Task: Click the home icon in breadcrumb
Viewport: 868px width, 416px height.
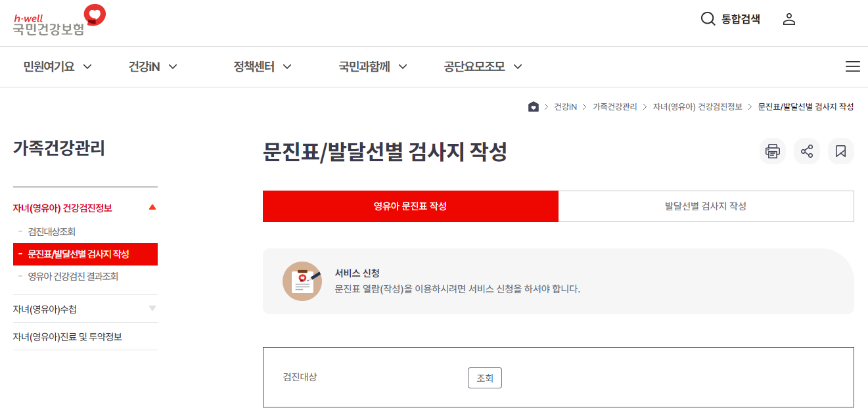Action: pos(533,106)
